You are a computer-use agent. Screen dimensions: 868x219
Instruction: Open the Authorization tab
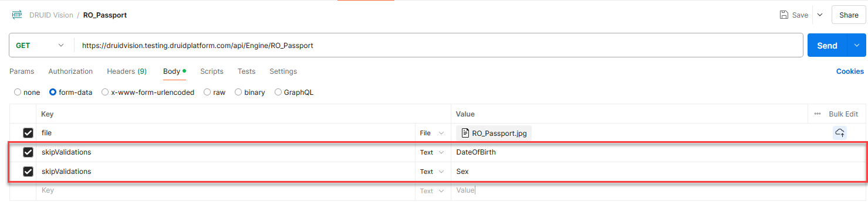(x=70, y=71)
